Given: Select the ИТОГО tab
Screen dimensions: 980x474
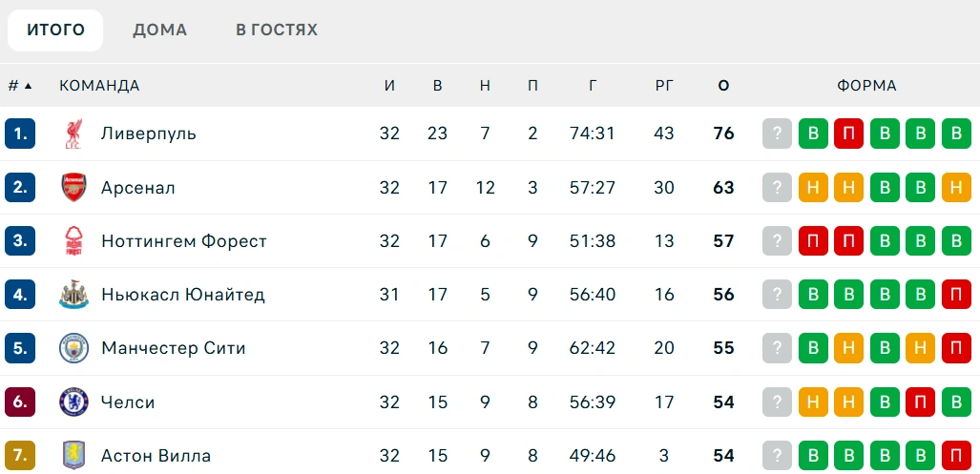Looking at the screenshot, I should pyautogui.click(x=55, y=30).
